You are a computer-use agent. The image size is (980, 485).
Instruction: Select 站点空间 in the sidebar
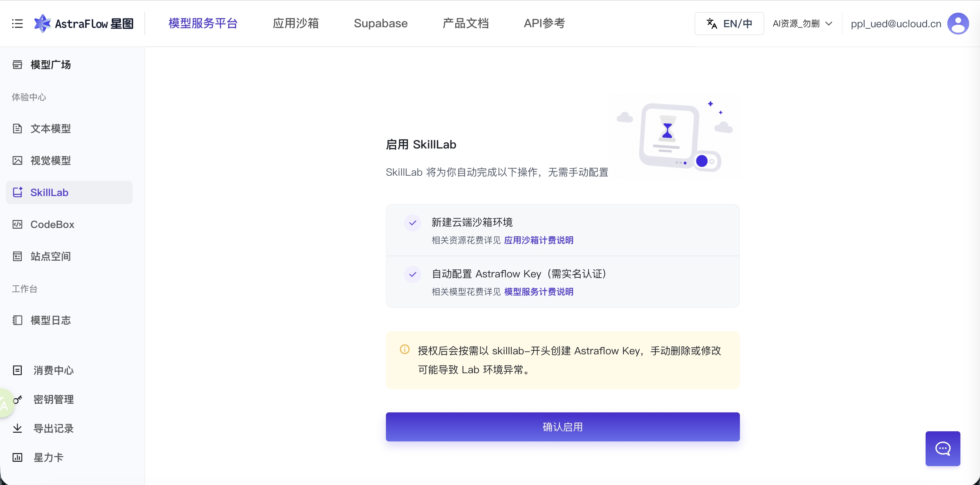click(69, 256)
